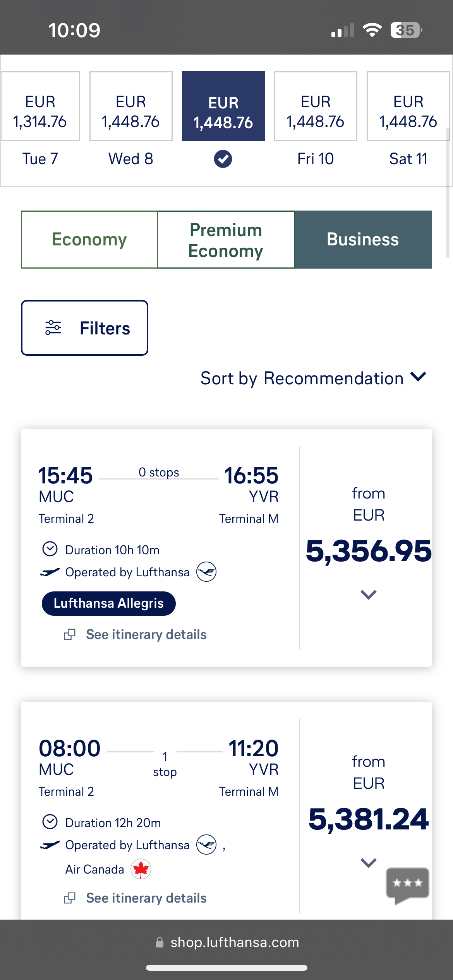
Task: Click the Lufthansa crane logo on nonstop flight
Action: 206,572
